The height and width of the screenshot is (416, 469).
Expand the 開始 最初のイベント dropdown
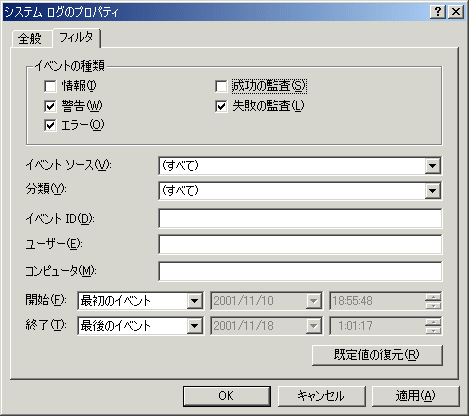194,301
